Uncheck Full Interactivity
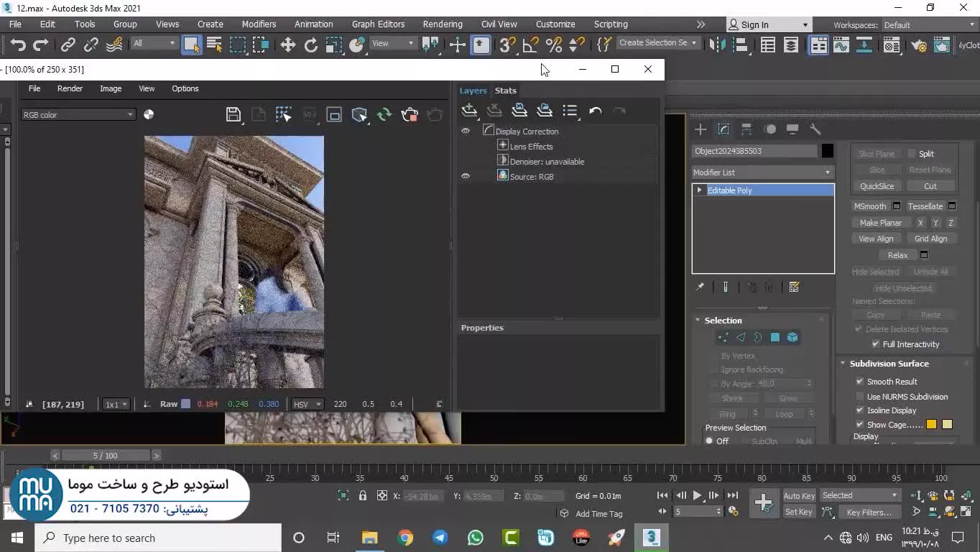 point(876,344)
